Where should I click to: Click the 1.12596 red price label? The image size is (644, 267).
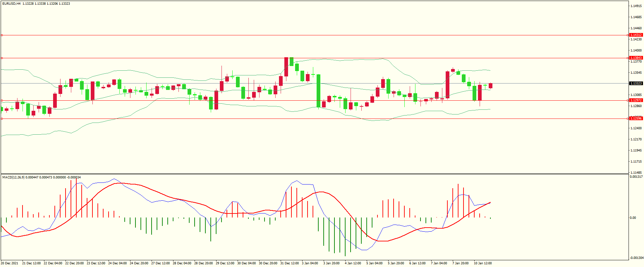point(636,119)
